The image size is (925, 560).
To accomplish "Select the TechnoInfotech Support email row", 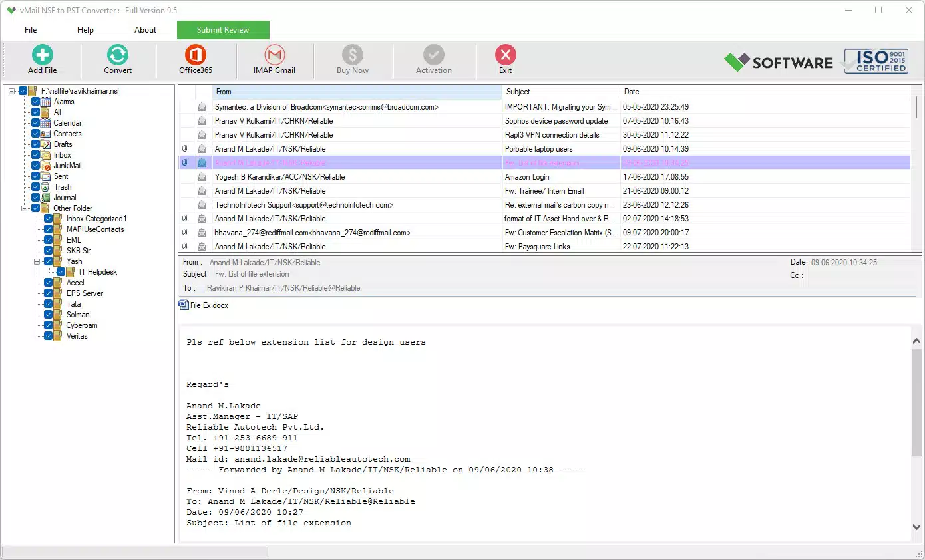I will [544, 205].
